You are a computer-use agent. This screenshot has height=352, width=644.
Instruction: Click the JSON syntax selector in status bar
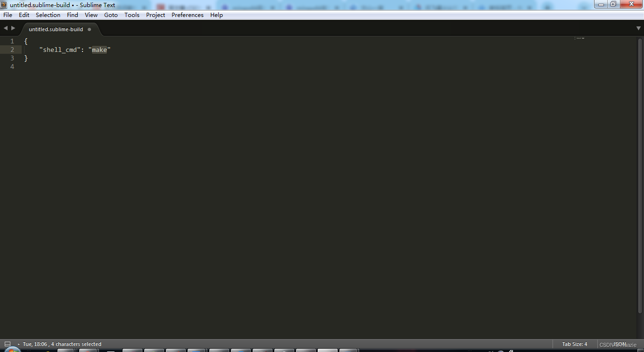point(619,344)
